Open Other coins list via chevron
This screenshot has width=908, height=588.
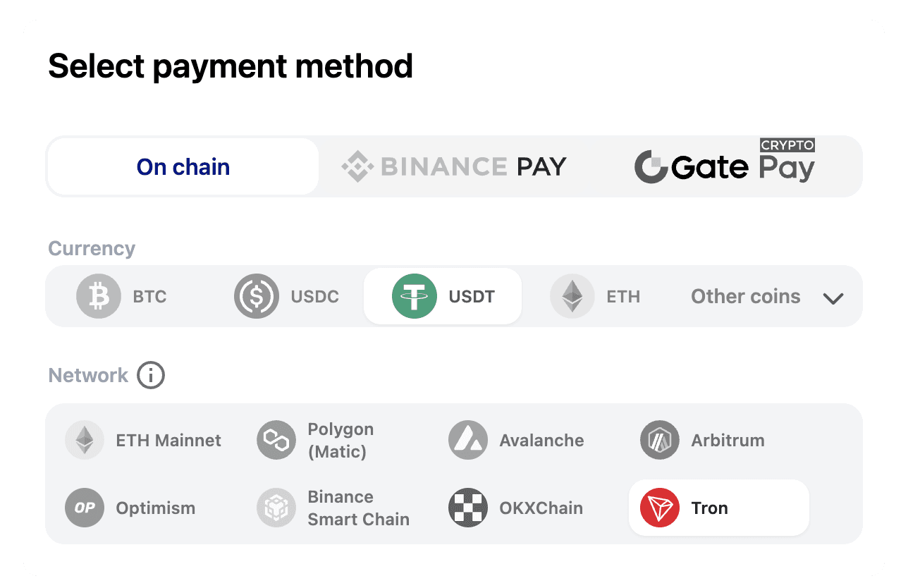coord(833,298)
